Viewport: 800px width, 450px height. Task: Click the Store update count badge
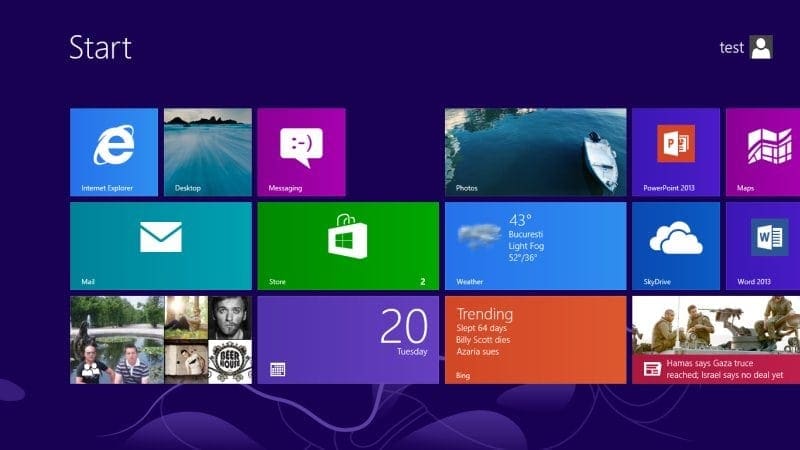(x=423, y=282)
